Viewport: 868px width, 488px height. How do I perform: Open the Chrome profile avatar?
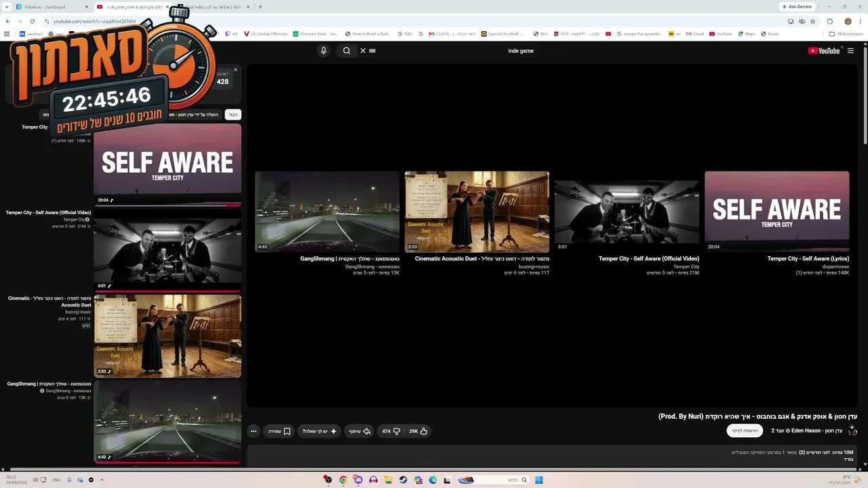pos(848,21)
